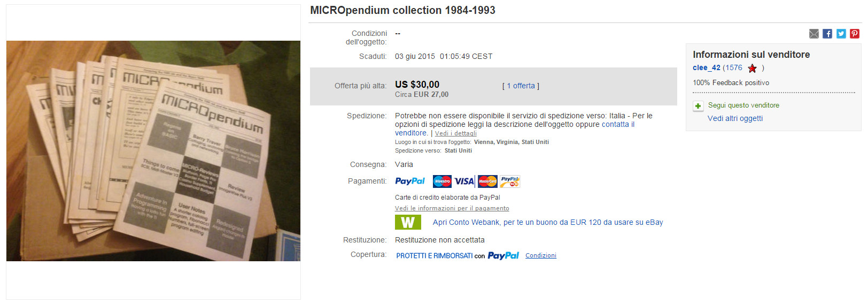
Task: Click the green Webank W logo
Action: pyautogui.click(x=408, y=222)
